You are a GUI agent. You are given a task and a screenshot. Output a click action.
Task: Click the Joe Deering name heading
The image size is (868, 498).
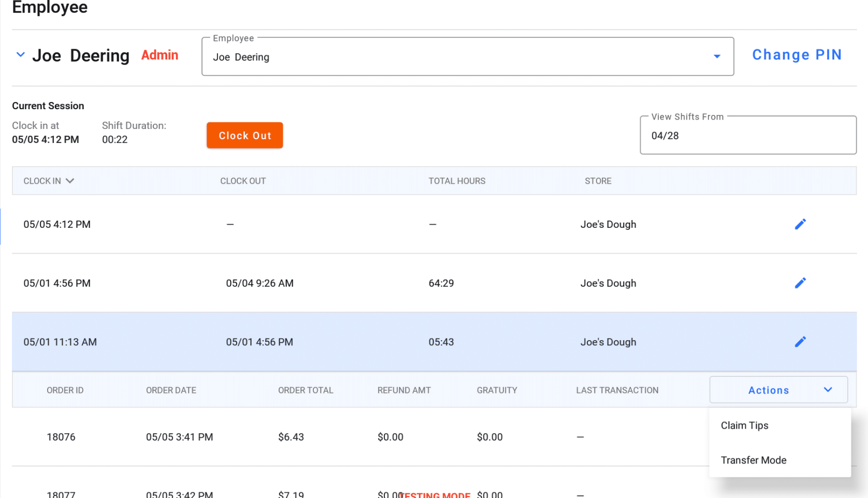pyautogui.click(x=81, y=55)
